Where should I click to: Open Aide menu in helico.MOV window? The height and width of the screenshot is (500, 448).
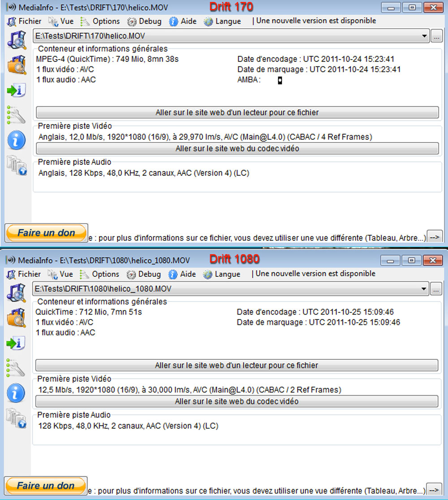pos(183,22)
